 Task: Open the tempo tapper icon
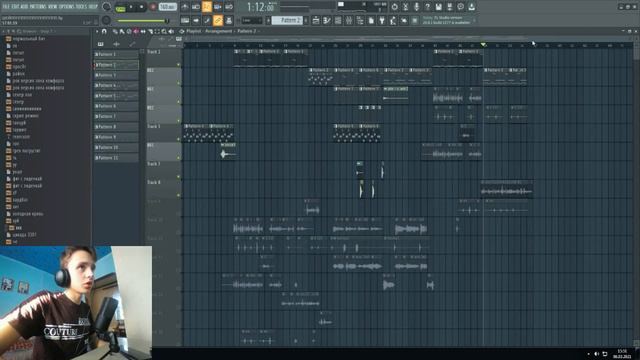(x=393, y=20)
